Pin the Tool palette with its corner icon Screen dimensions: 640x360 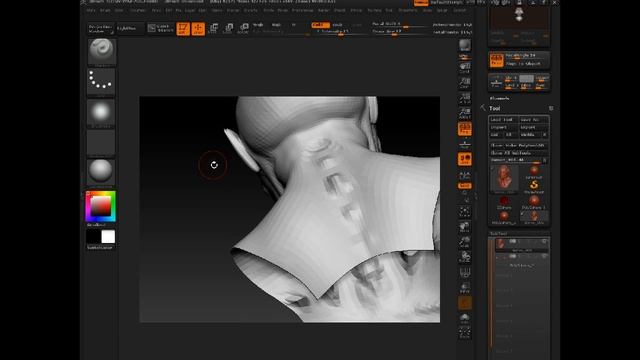(551, 108)
